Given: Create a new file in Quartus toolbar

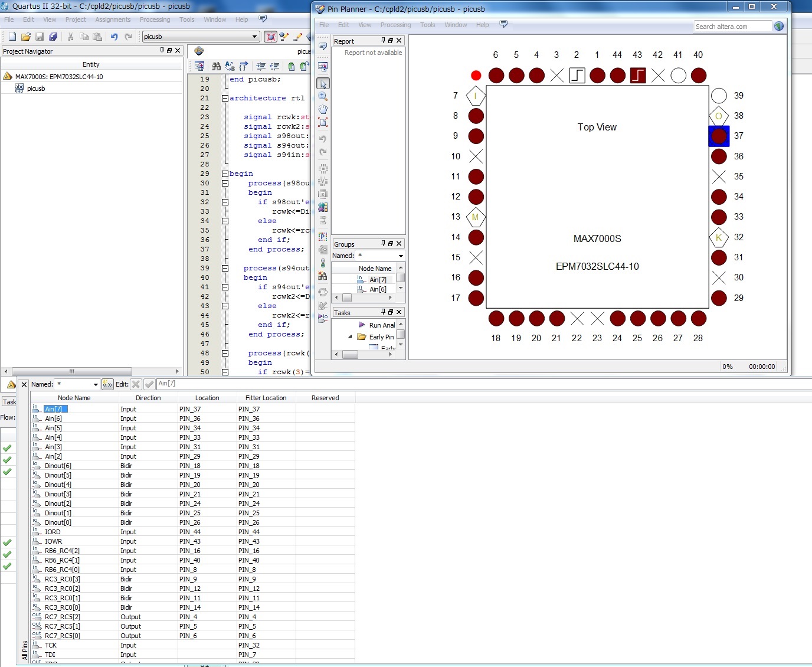Looking at the screenshot, I should tap(12, 37).
